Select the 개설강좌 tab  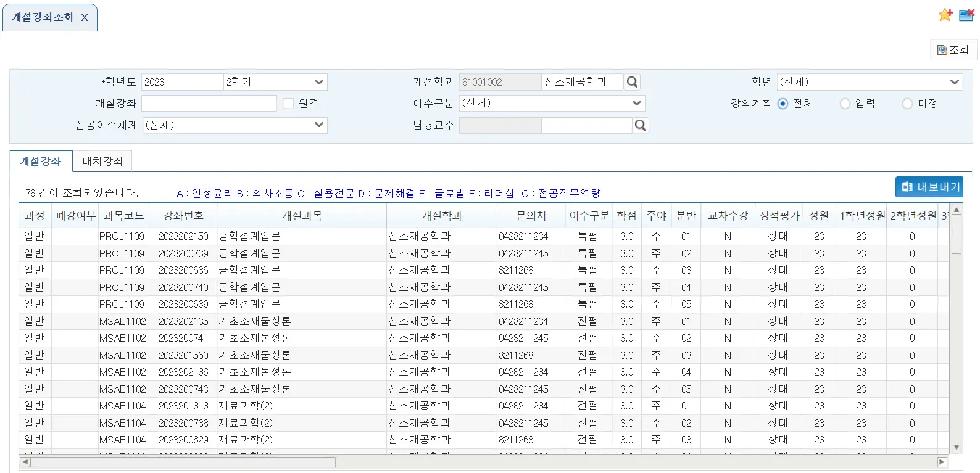click(41, 162)
